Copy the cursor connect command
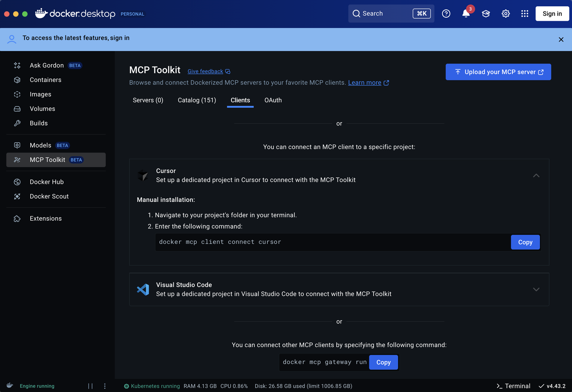The height and width of the screenshot is (392, 572). pyautogui.click(x=525, y=242)
